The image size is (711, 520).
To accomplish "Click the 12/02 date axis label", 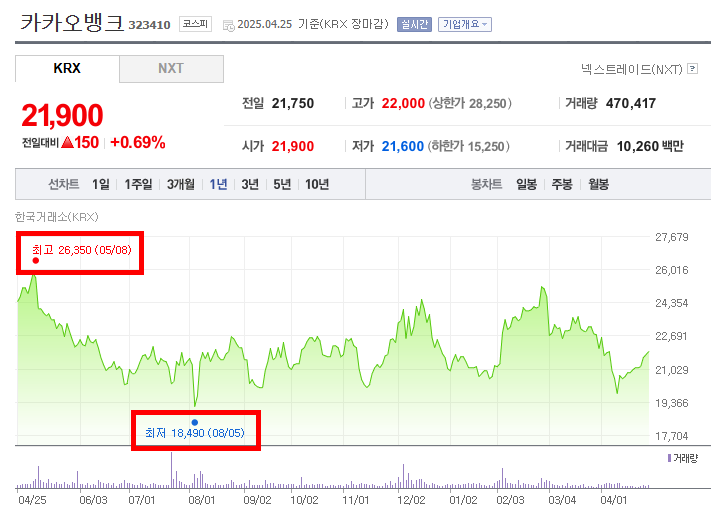I will pos(411,500).
